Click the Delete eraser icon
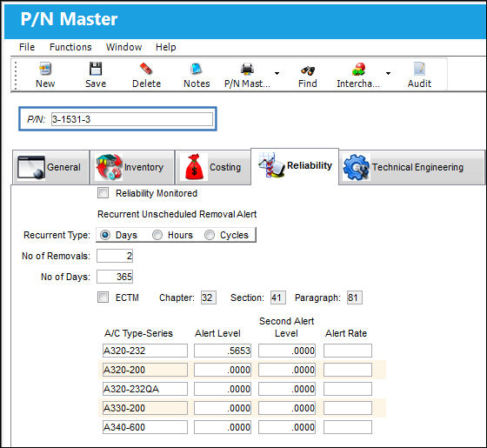The height and width of the screenshot is (448, 487). [146, 69]
